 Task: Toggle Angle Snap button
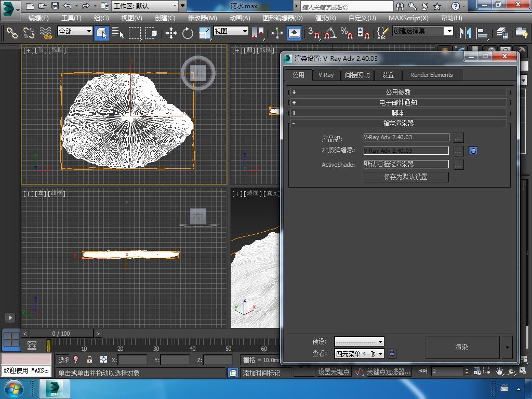[330, 33]
